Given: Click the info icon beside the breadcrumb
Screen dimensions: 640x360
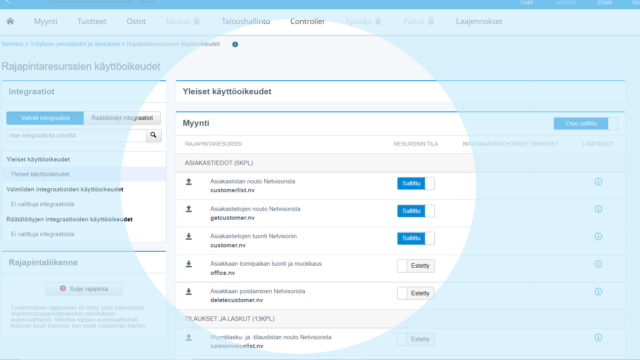Looking at the screenshot, I should coord(235,44).
